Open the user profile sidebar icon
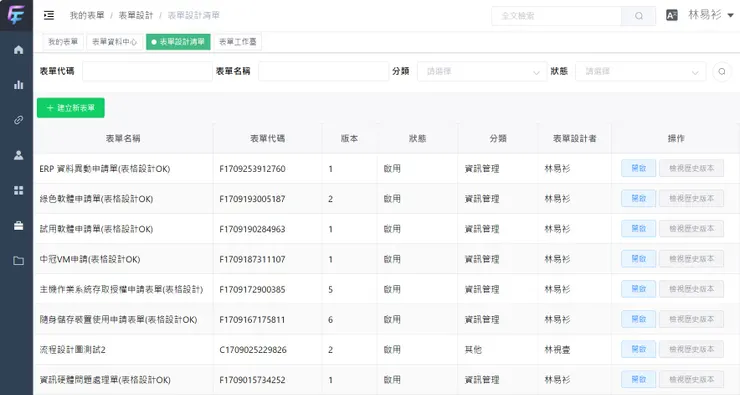Screen dimensions: 740x395 point(18,155)
